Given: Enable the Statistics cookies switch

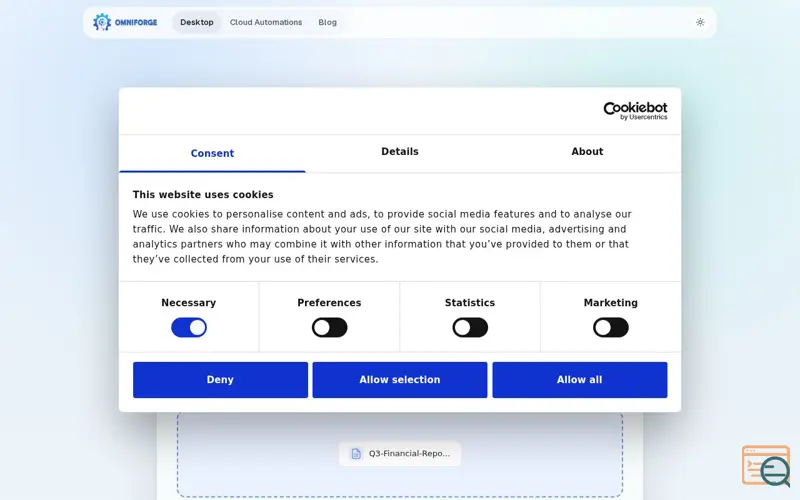Looking at the screenshot, I should point(470,328).
